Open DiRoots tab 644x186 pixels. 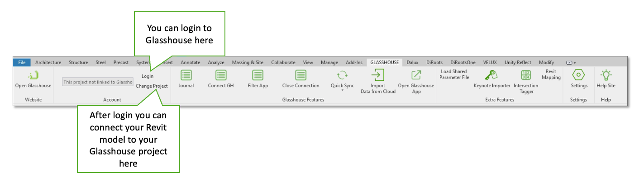(434, 62)
